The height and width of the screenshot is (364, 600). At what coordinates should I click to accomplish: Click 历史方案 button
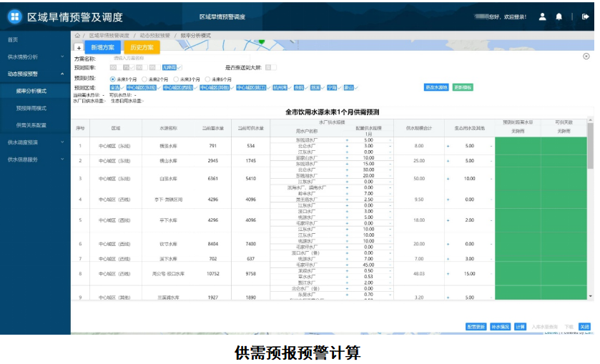point(142,47)
